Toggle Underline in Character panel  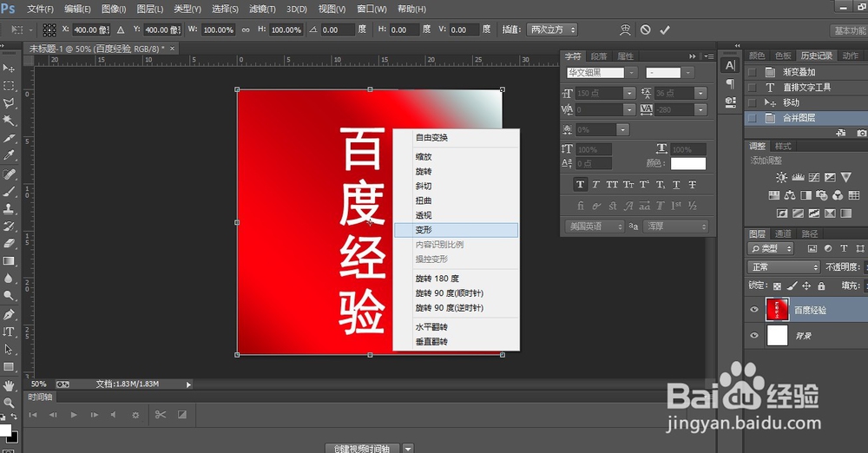click(676, 185)
